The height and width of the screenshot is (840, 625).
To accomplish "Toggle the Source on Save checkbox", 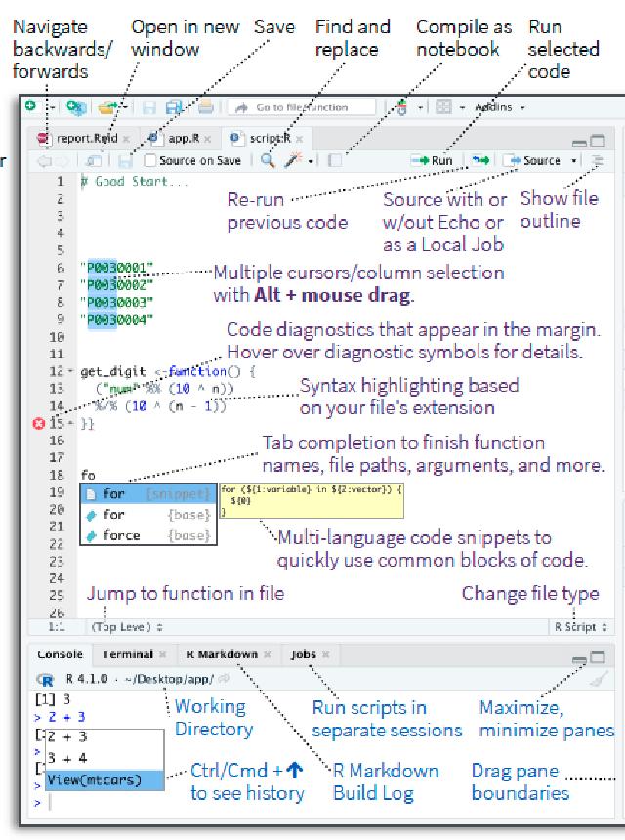I will click(150, 161).
